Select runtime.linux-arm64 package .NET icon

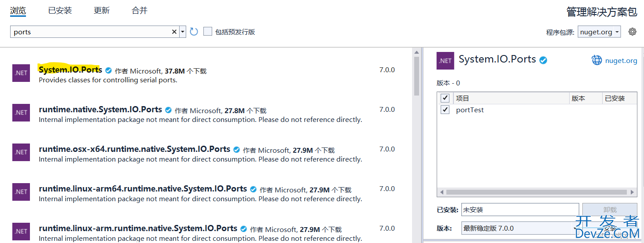tap(21, 192)
